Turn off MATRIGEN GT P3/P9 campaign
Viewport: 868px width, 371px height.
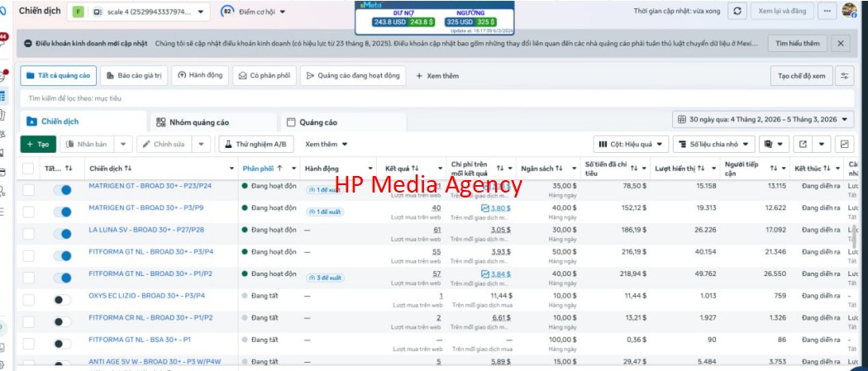[63, 212]
